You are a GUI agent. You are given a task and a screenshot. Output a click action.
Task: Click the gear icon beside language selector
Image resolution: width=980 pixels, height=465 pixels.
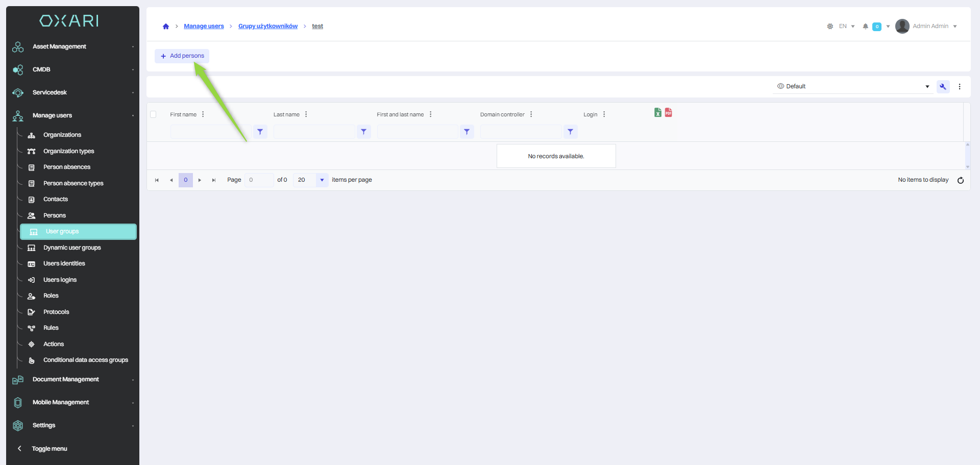tap(830, 27)
